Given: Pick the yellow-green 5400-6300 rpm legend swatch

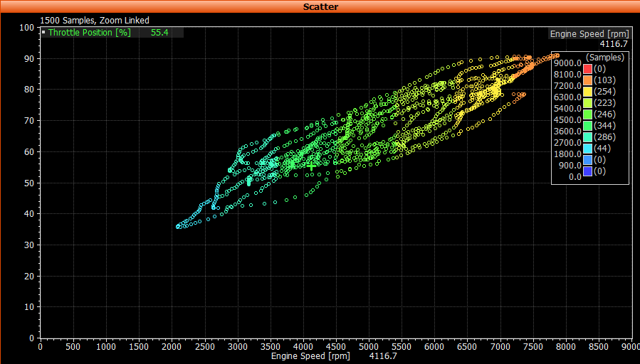Looking at the screenshot, I should click(x=588, y=103).
